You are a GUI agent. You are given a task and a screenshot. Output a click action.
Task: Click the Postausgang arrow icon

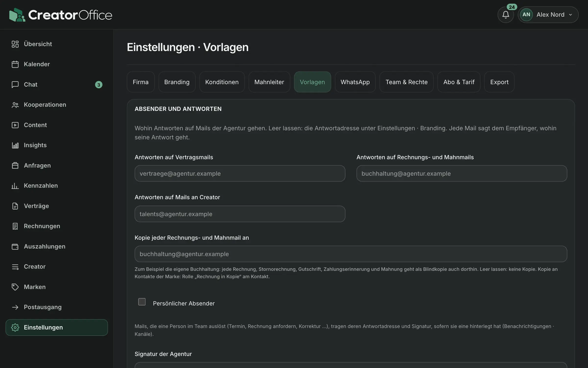pos(15,307)
